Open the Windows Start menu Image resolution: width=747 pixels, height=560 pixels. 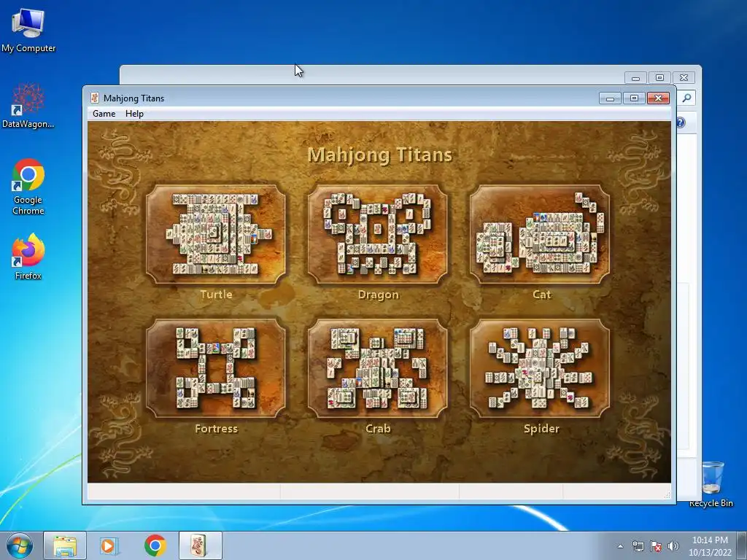coord(20,545)
